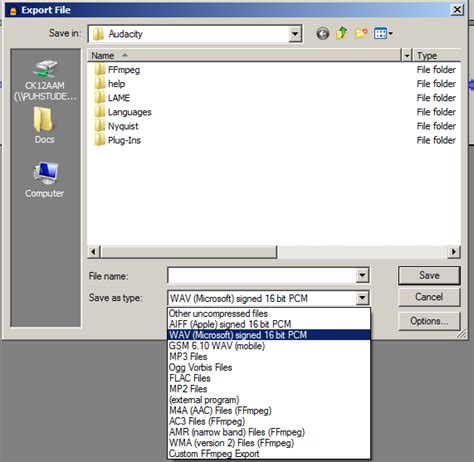Image resolution: width=474 pixels, height=462 pixels.
Task: Select the Nyquist folder
Action: coord(116,126)
